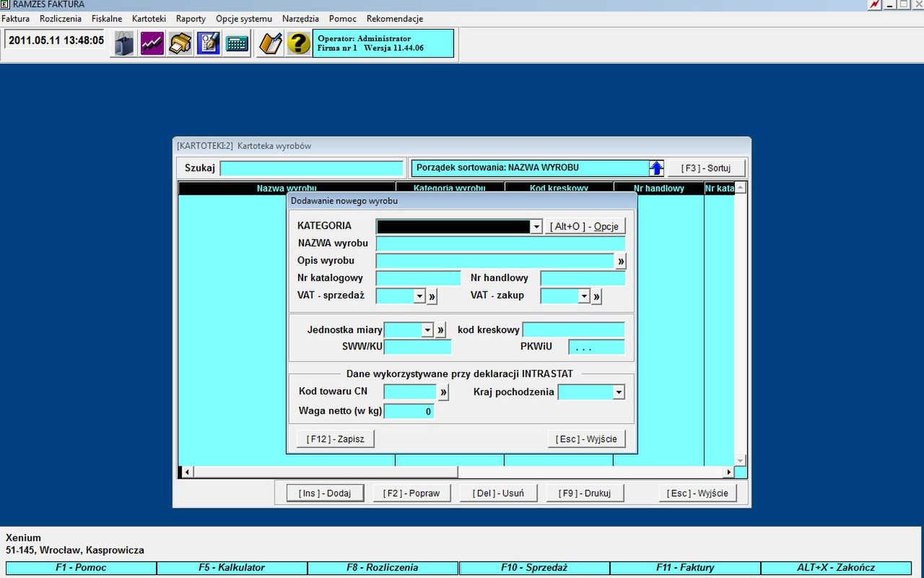Click the Kod towaru CN input field
Viewport: 924px width, 578px height.
[x=410, y=392]
